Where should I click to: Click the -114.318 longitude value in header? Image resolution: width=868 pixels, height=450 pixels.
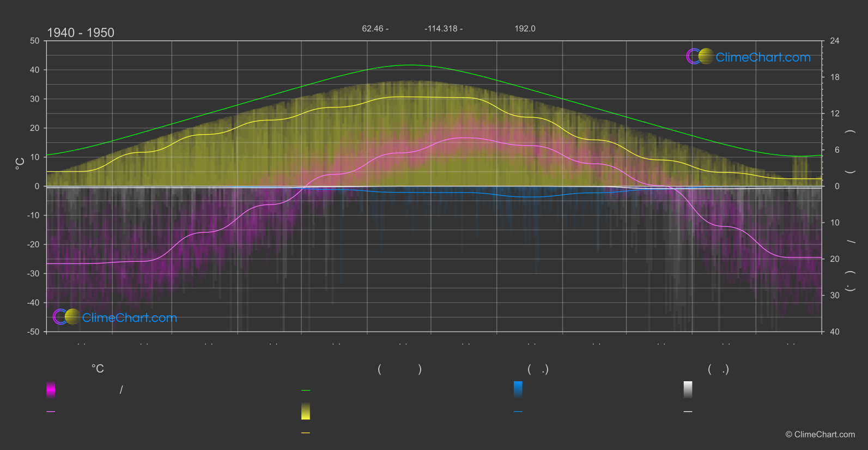[x=441, y=28]
